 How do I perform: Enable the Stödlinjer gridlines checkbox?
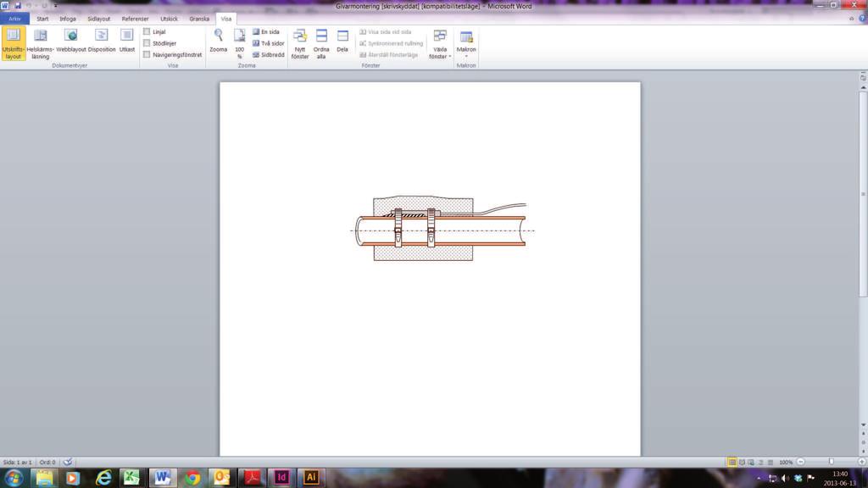click(147, 43)
